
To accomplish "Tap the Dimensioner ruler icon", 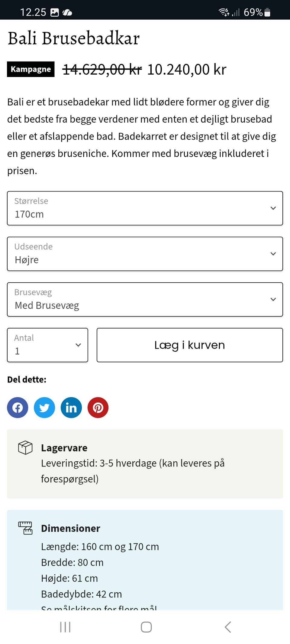I will click(25, 528).
